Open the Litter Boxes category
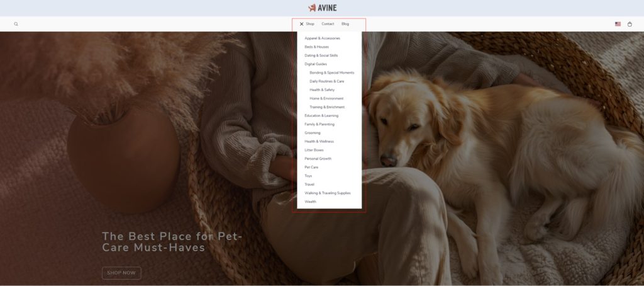Screen dimensions: 644x286 [314, 150]
